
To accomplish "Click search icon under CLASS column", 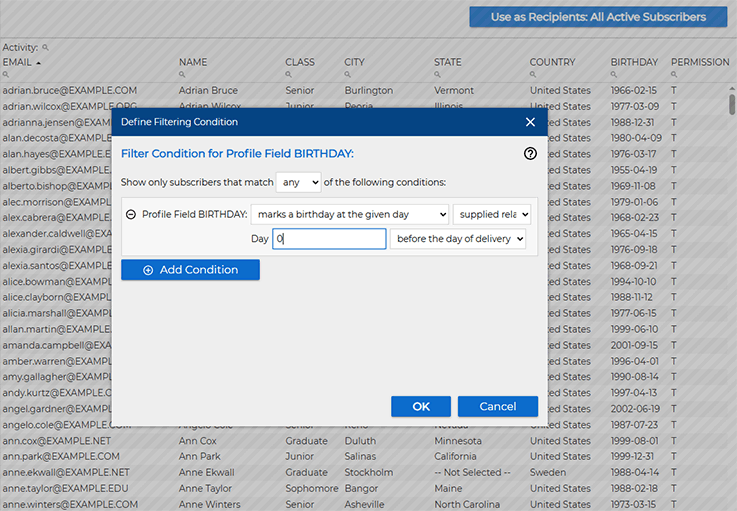I will (x=289, y=76).
